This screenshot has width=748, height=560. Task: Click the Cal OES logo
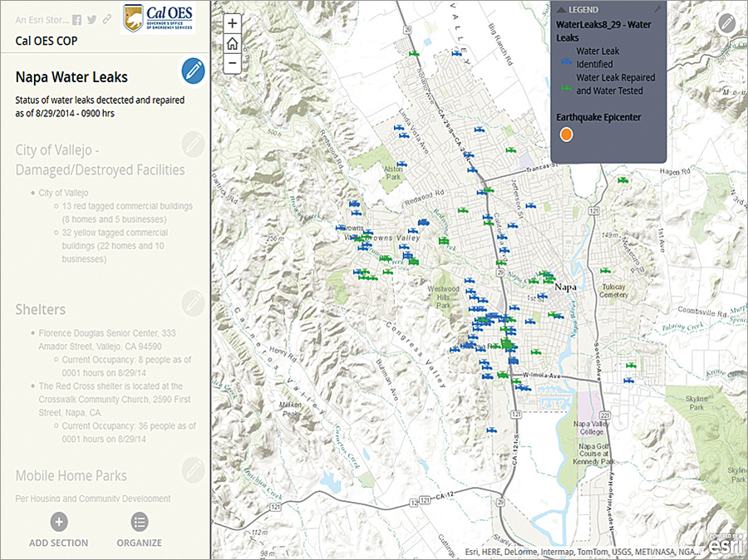pos(158,18)
